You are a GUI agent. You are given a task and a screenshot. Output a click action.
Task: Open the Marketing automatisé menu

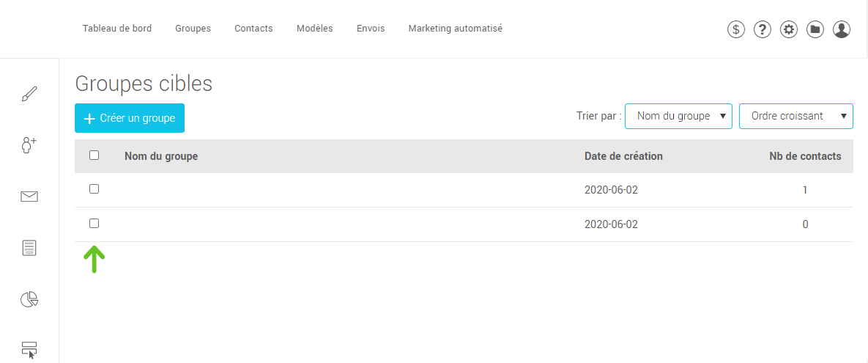(x=455, y=29)
